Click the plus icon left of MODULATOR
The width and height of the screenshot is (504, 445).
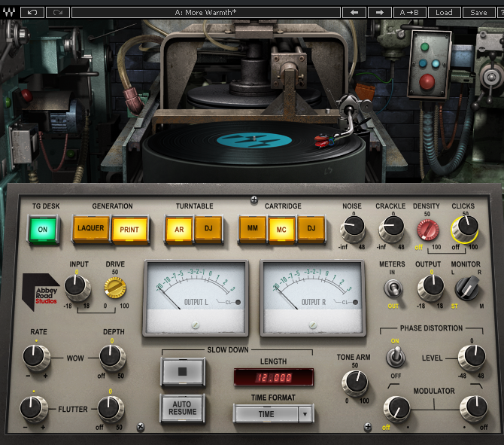(368, 427)
